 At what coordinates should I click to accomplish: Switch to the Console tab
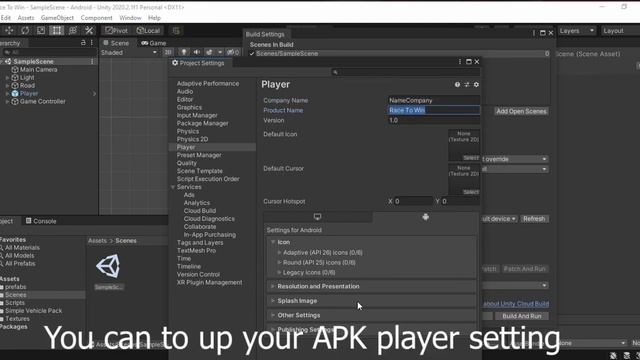(41, 221)
